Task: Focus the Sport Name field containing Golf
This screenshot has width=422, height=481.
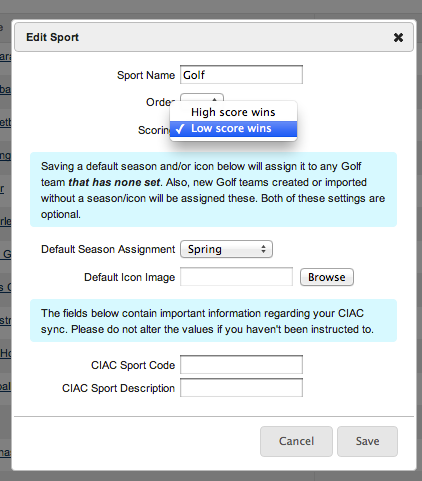Action: [x=241, y=75]
